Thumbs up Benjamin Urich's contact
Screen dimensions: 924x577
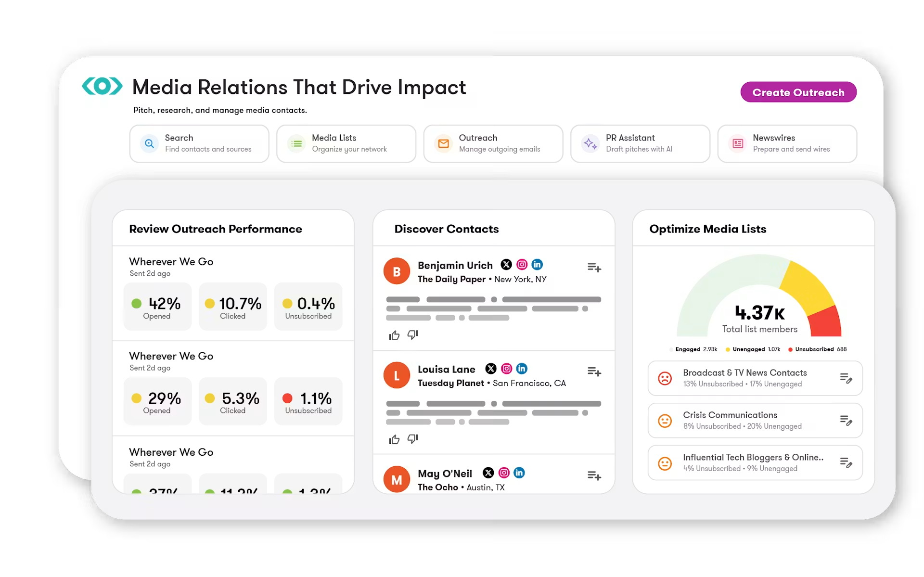click(x=394, y=335)
